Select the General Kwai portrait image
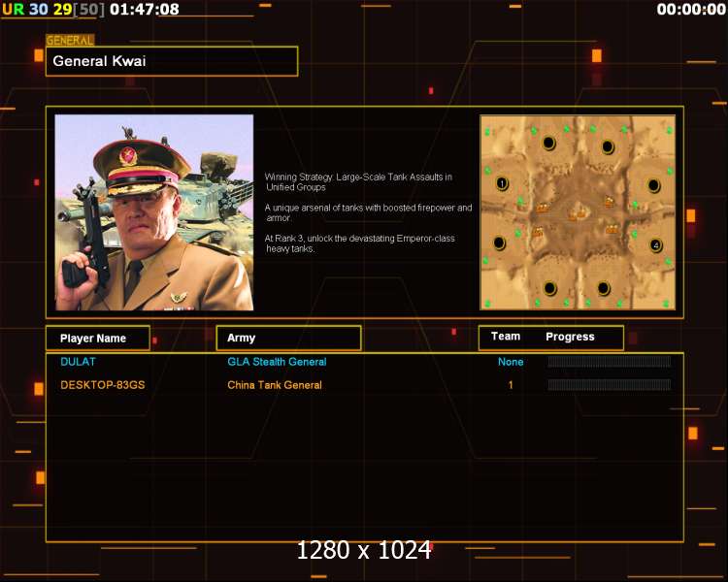Screen dimensions: 728x582 [154, 212]
